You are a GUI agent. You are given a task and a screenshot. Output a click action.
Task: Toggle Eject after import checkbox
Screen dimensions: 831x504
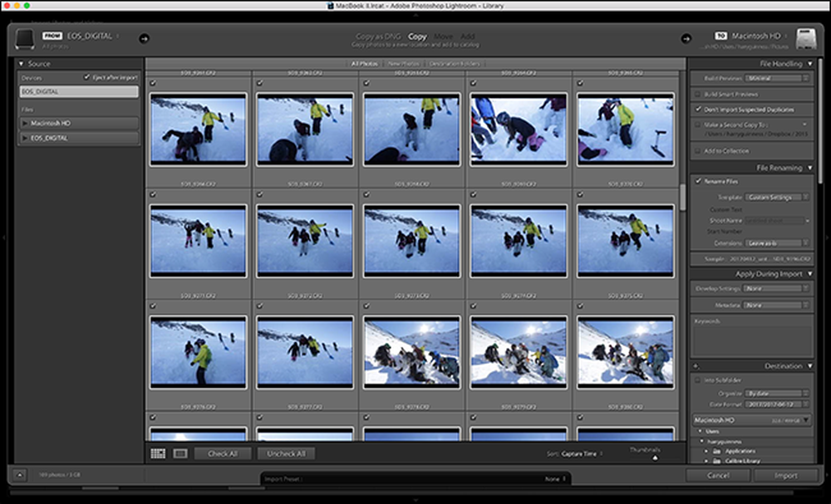click(86, 77)
